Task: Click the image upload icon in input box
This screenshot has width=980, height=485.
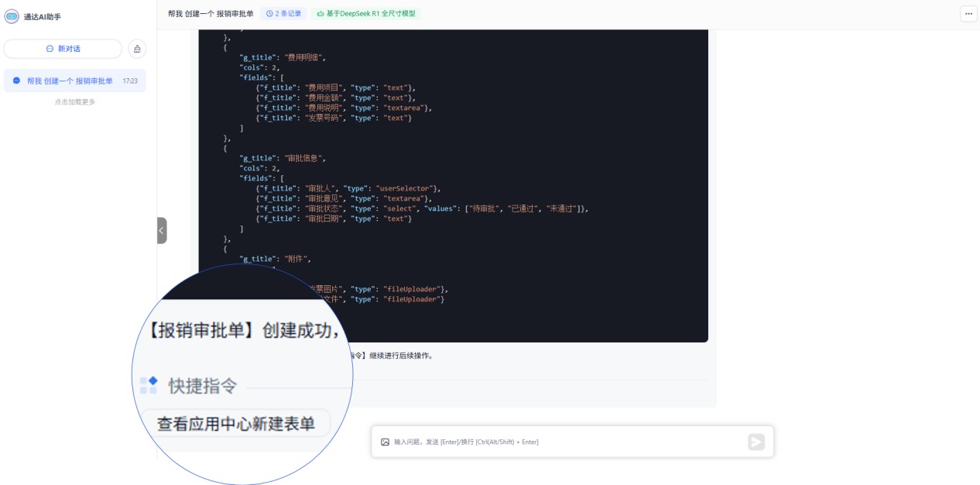Action: (x=385, y=442)
